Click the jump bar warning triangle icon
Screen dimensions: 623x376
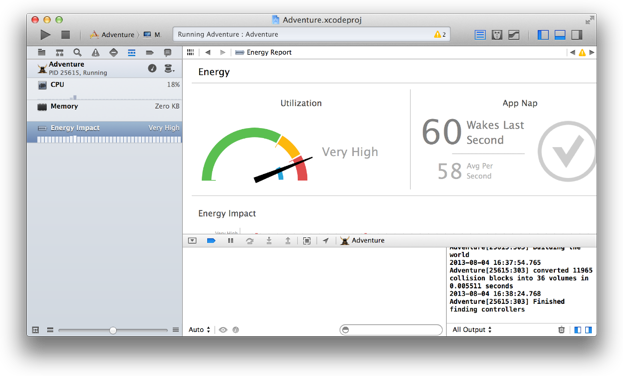click(582, 52)
